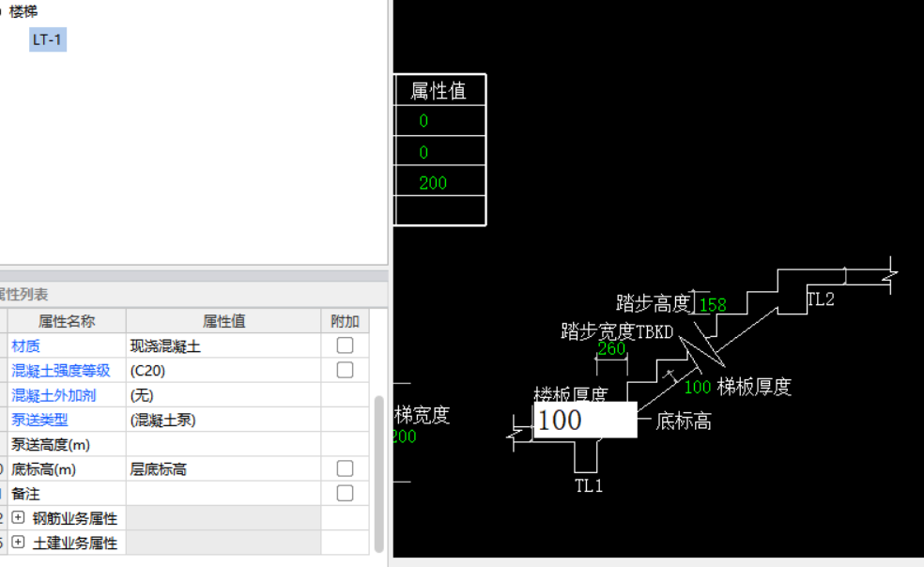Click the TL2 beam label
Viewport: 924px width, 567px height.
click(x=821, y=299)
